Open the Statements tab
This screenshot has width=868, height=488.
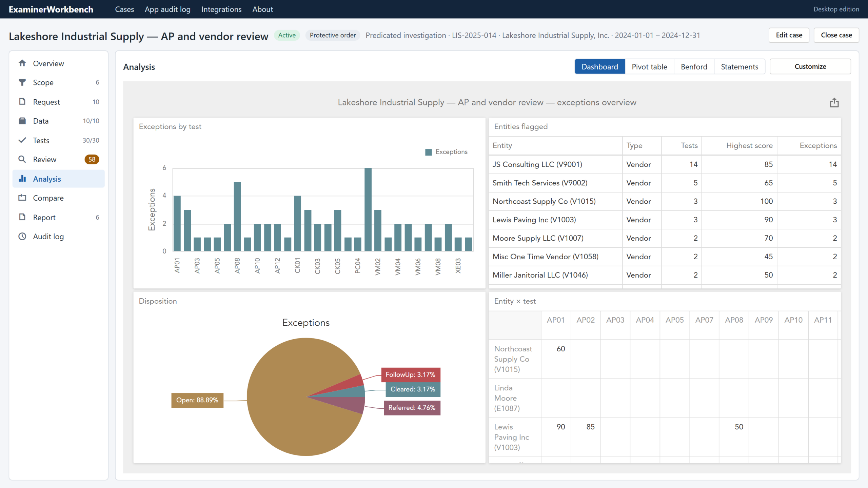(x=739, y=67)
